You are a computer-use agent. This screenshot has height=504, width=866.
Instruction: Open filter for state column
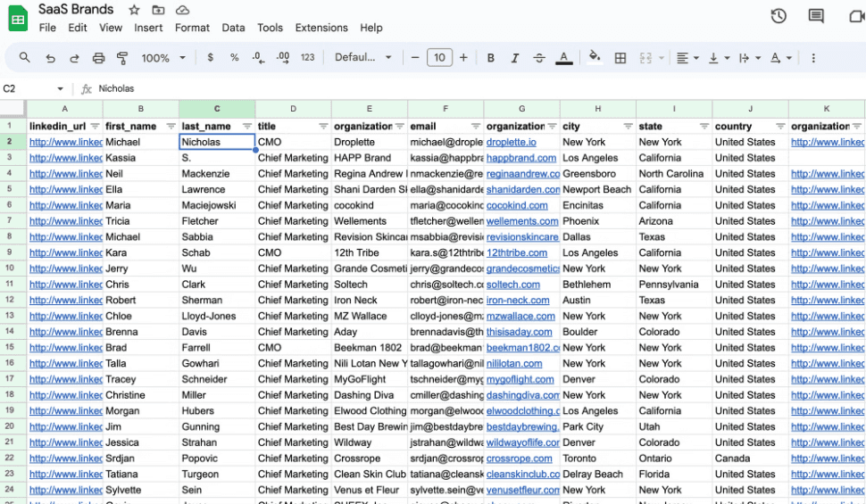tap(704, 127)
